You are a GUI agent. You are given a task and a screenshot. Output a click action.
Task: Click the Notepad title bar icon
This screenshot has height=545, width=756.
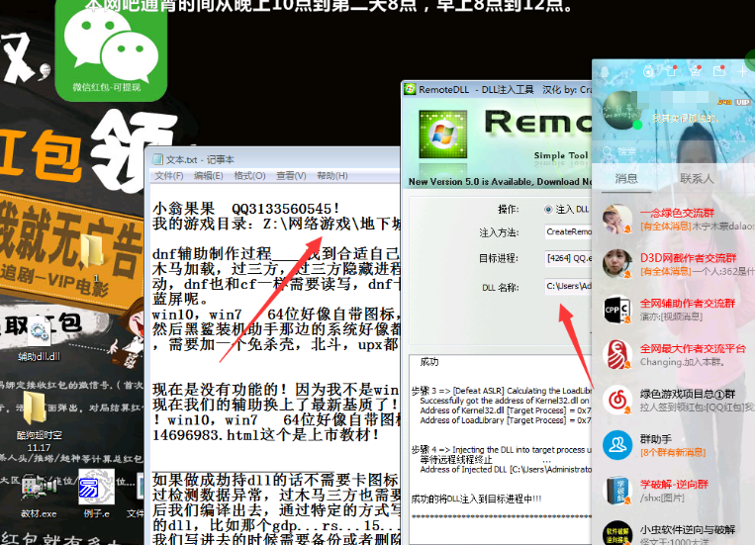(x=157, y=159)
